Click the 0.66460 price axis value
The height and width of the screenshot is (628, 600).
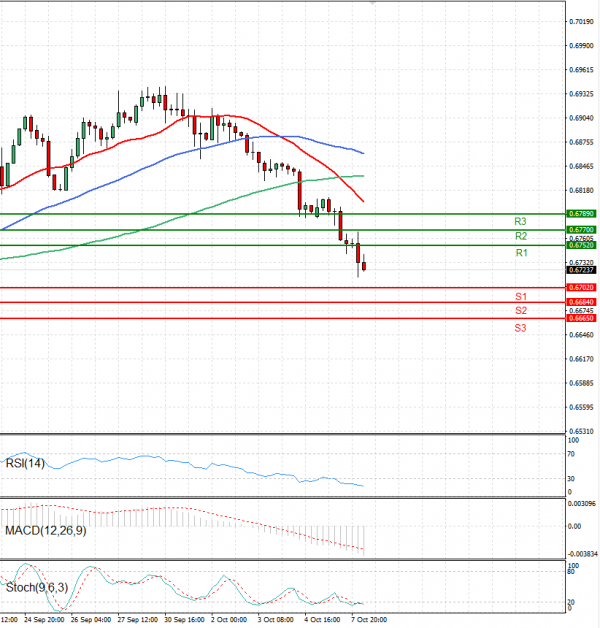point(581,335)
